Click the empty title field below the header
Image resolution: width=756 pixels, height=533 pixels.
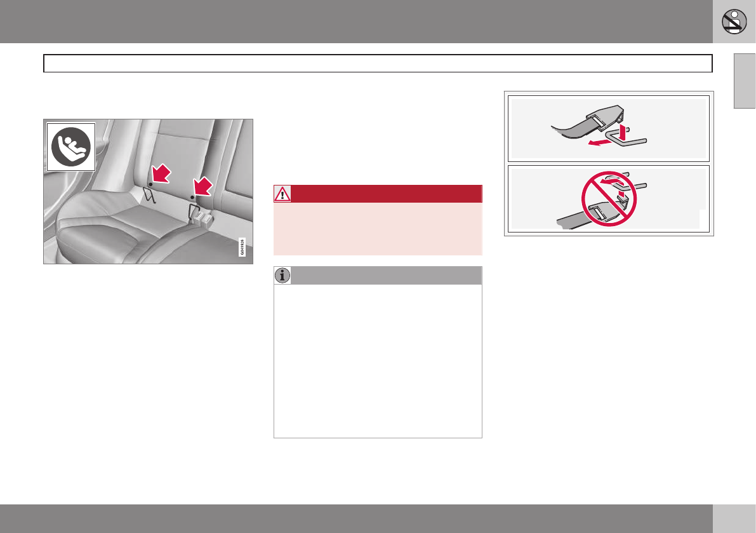[378, 63]
